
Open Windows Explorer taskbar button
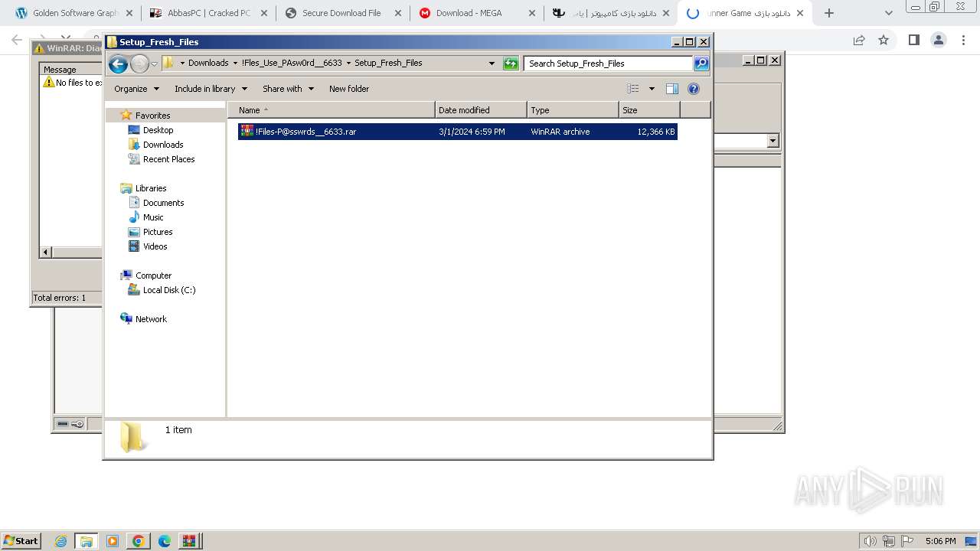(x=87, y=541)
